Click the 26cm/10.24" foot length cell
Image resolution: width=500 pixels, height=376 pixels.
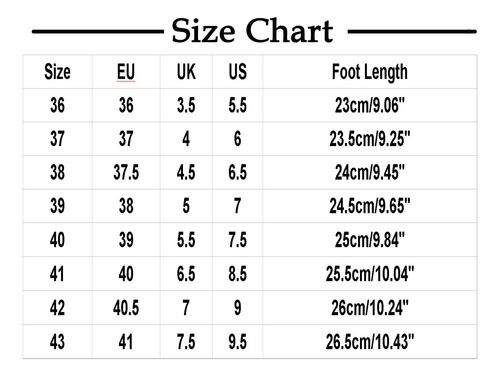(x=370, y=308)
